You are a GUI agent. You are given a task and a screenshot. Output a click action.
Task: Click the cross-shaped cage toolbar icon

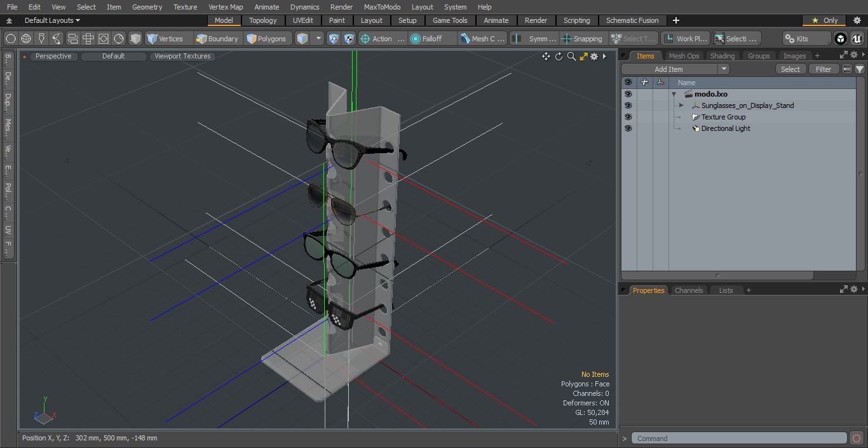point(88,39)
